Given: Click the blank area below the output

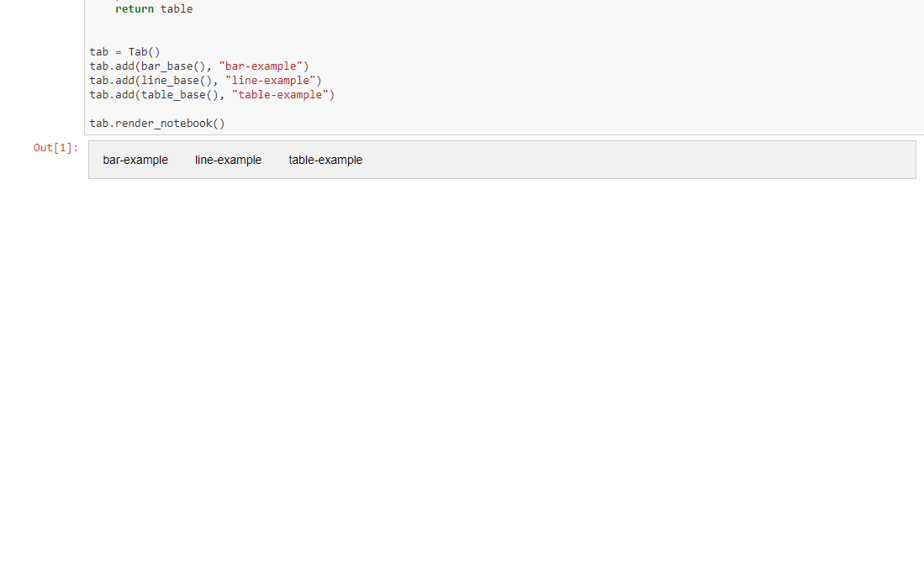Looking at the screenshot, I should pyautogui.click(x=462, y=336).
